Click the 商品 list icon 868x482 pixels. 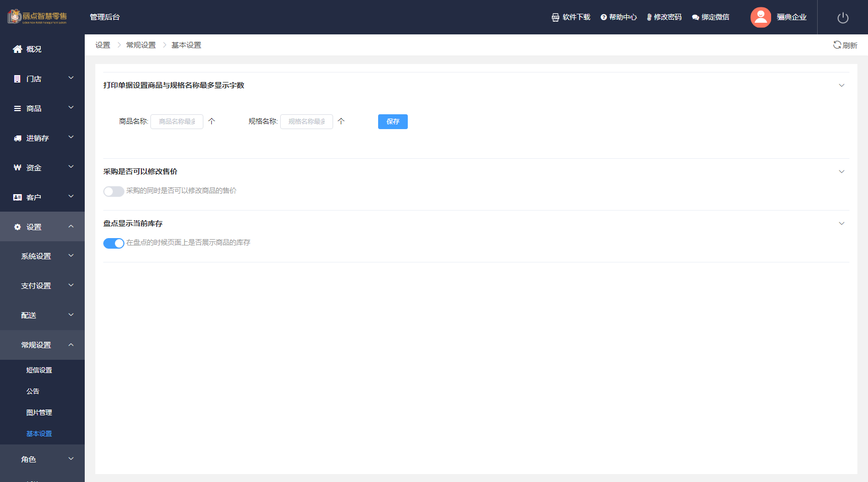click(17, 108)
